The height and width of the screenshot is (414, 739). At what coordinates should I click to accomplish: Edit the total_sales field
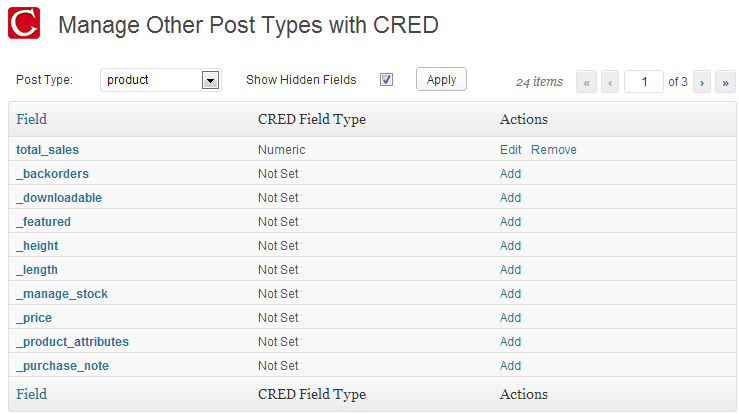pos(510,149)
